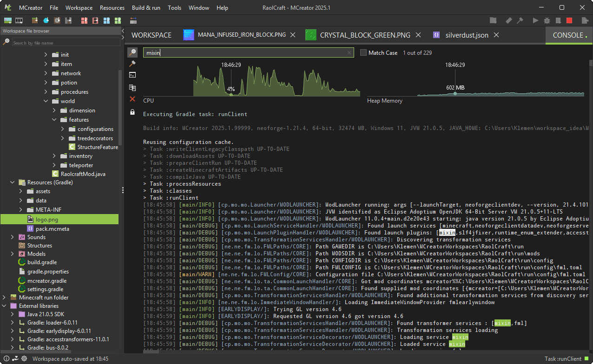Expand the META-INF folder
The height and width of the screenshot is (364, 593).
point(21,209)
